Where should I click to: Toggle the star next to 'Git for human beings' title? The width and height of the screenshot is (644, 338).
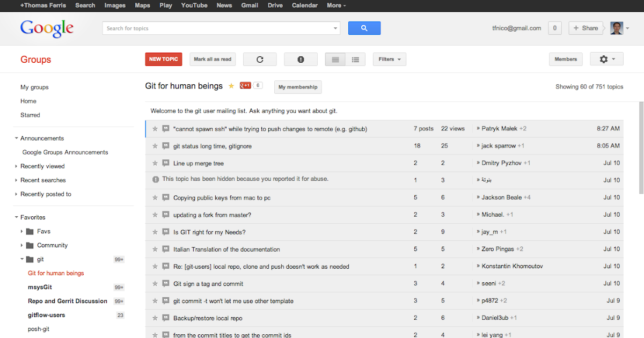[x=231, y=85]
